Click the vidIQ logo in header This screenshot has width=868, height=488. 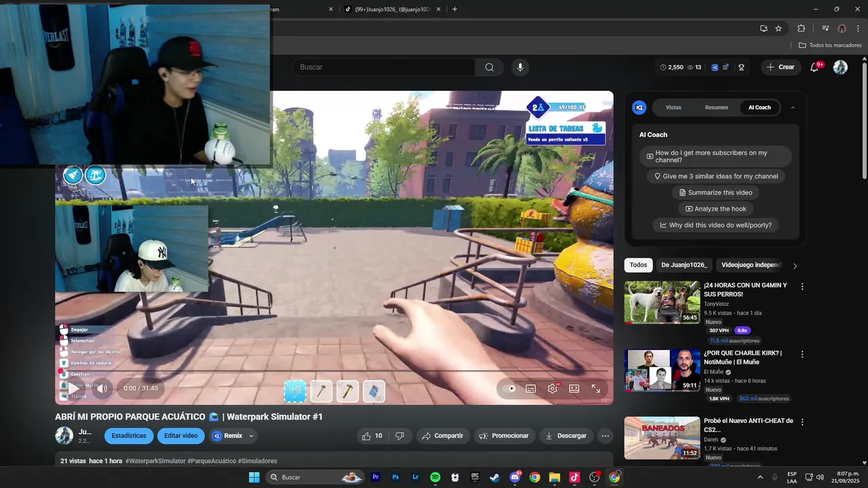[x=715, y=67]
